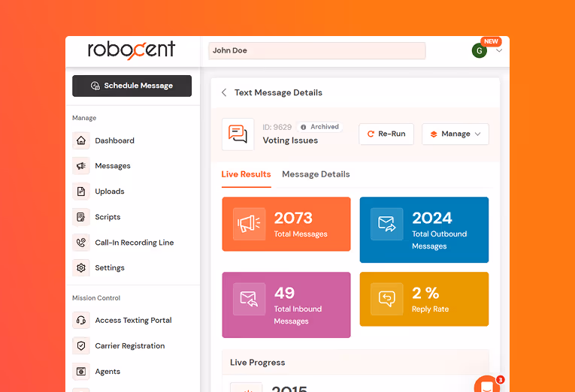The height and width of the screenshot is (392, 575).
Task: Click the Re-Run circular arrow icon
Action: pyautogui.click(x=371, y=134)
